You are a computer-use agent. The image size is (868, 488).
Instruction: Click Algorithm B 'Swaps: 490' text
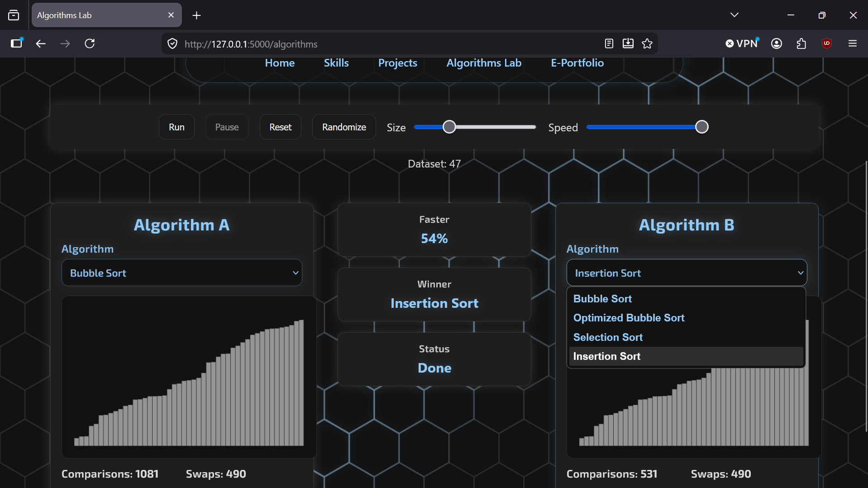click(x=721, y=474)
